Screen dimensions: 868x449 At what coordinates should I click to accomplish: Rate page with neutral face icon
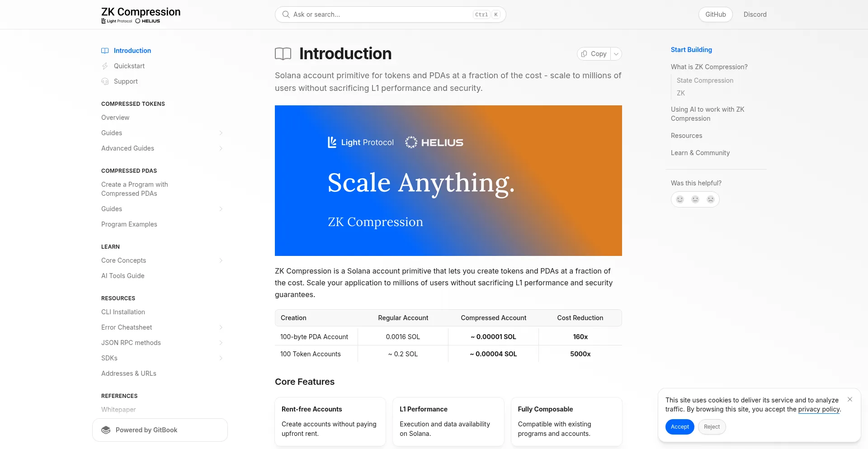click(x=695, y=199)
